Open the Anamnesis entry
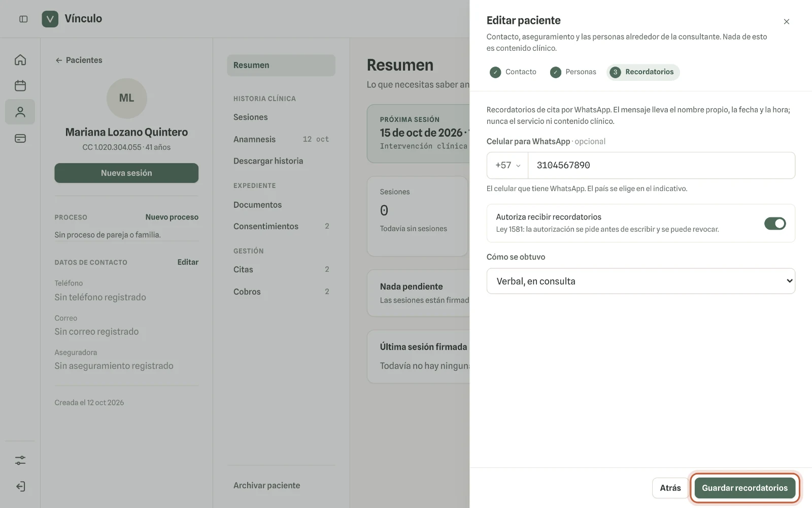Screen dimensions: 812x508 [x=281, y=139]
